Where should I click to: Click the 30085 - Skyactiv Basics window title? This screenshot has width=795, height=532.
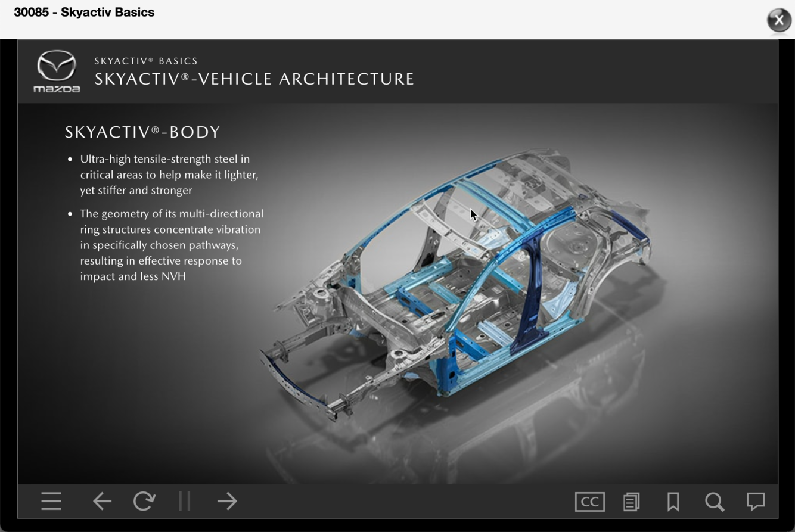(84, 12)
